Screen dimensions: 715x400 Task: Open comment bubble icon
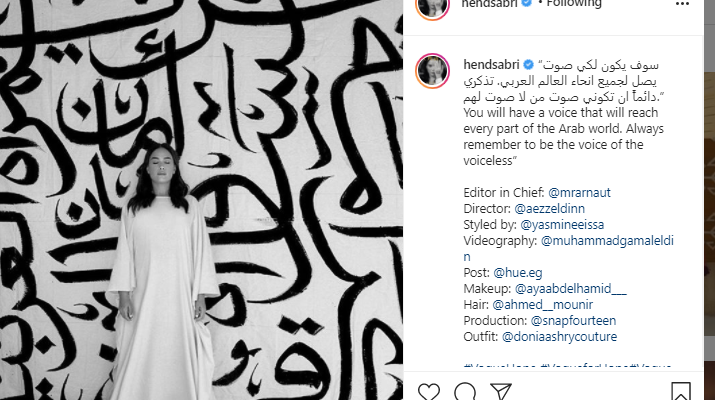click(465, 392)
